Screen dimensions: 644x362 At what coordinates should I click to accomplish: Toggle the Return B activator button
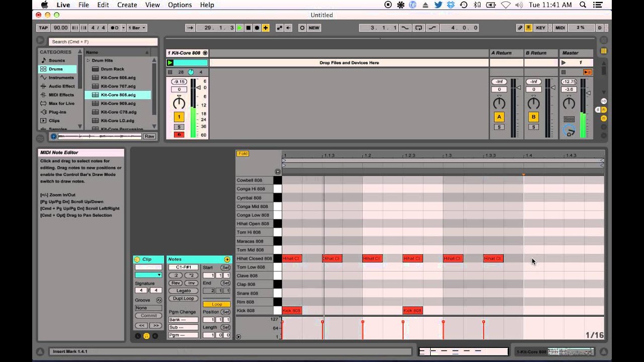534,117
